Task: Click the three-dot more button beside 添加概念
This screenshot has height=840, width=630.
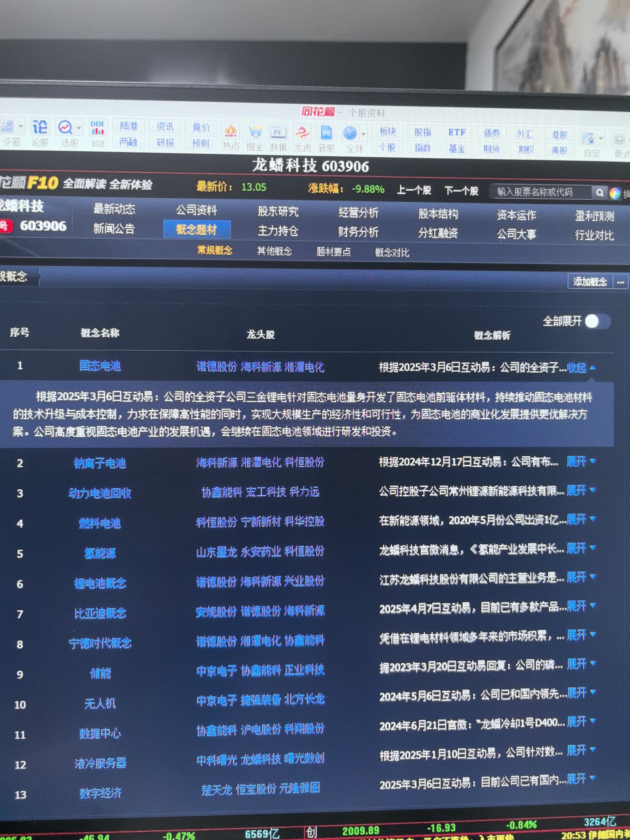Action: click(620, 282)
